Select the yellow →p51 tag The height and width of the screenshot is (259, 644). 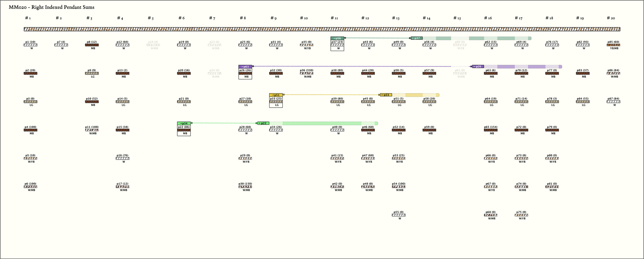276,95
